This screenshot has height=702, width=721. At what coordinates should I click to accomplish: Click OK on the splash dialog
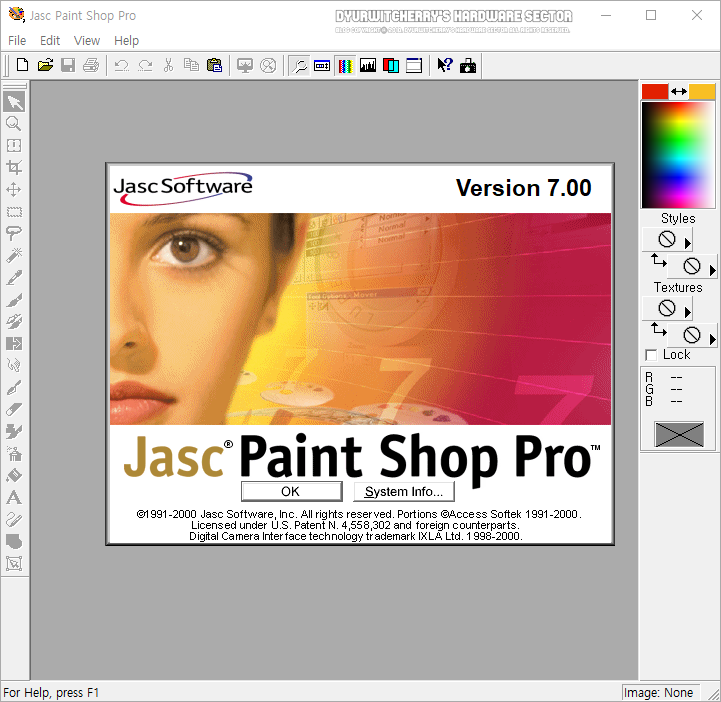(x=291, y=491)
